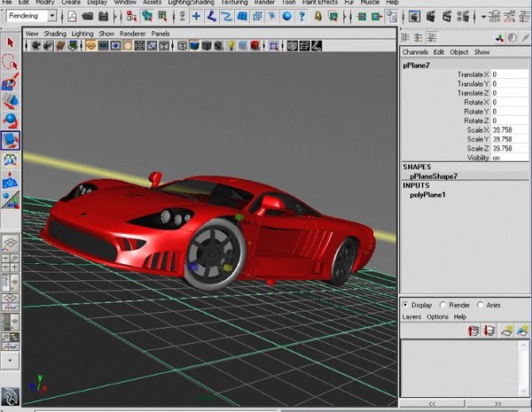The width and height of the screenshot is (532, 412).
Task: Enable use all lights bulb icon
Action: click(x=231, y=45)
